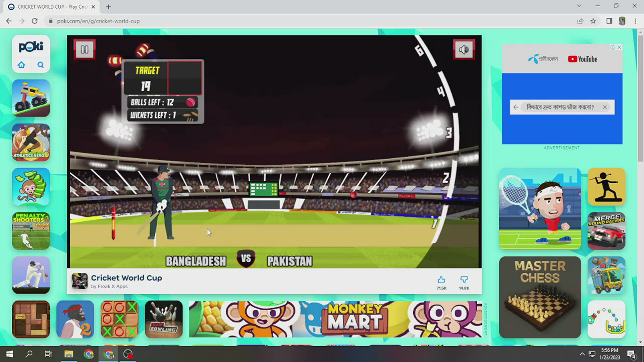Screen dimensions: 644x362
Task: Bookmark the page with the star icon
Action: point(593,21)
